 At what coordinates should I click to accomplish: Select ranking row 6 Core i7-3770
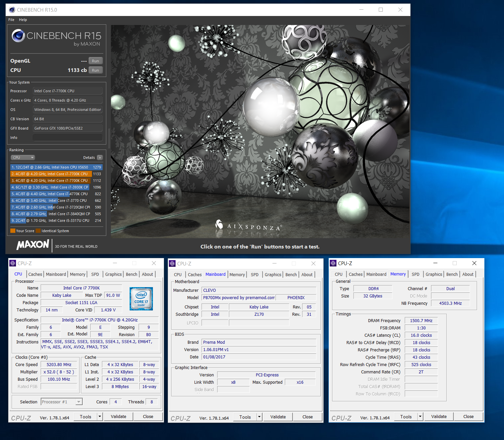[x=56, y=201]
